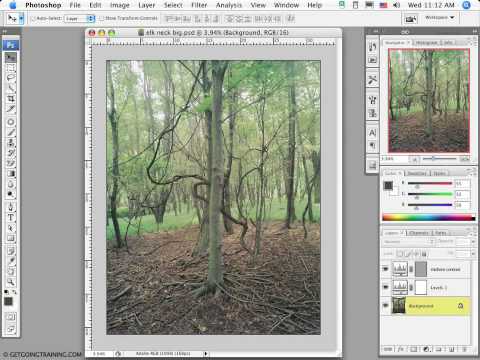480x360 pixels.
Task: Select the Move tool in the toolbox
Action: (11, 58)
